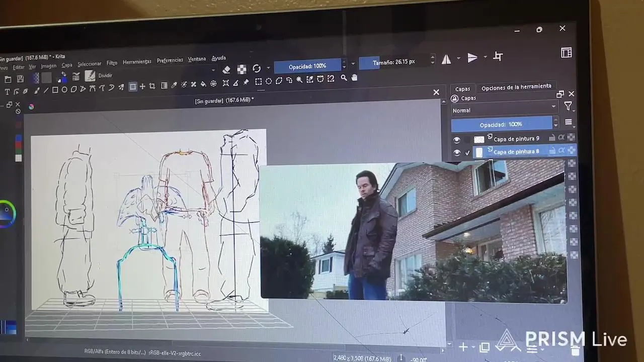Float the Capas docker panel
This screenshot has height=362, width=644.
[560, 95]
